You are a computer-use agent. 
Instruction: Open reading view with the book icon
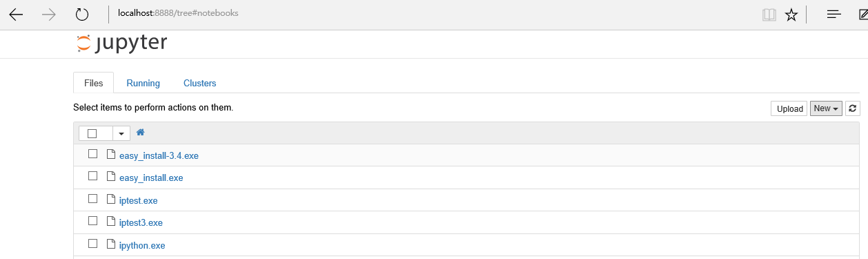769,15
